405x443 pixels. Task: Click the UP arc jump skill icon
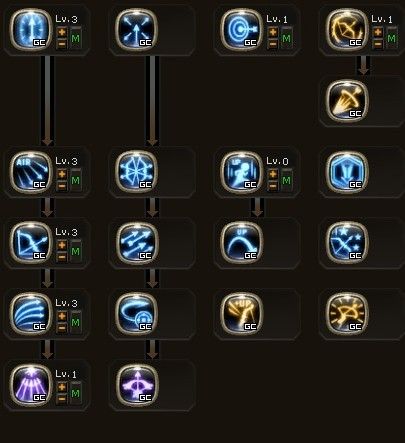242,243
